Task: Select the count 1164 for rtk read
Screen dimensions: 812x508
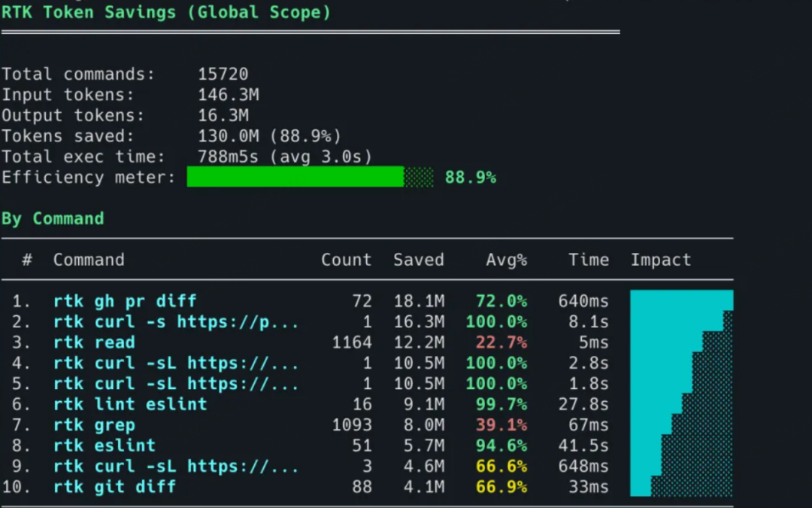Action: coord(352,342)
